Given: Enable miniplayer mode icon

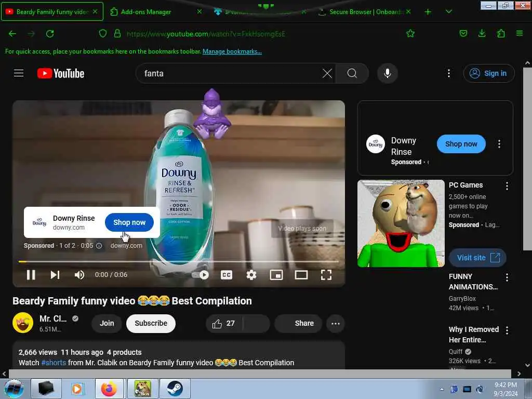Looking at the screenshot, I should click(276, 275).
